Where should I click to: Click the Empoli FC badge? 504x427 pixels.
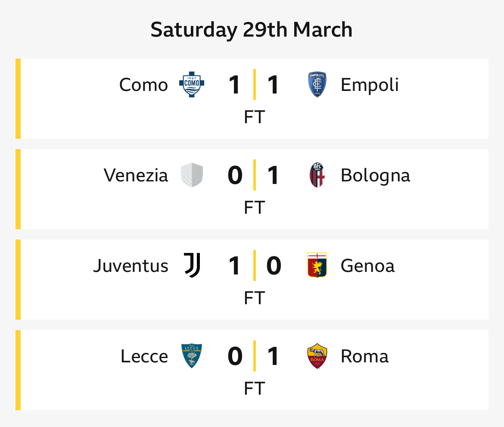point(317,84)
